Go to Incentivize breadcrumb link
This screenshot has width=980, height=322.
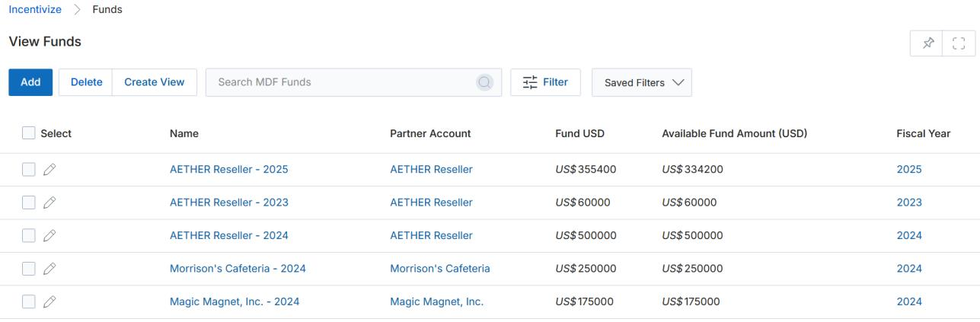tap(35, 9)
